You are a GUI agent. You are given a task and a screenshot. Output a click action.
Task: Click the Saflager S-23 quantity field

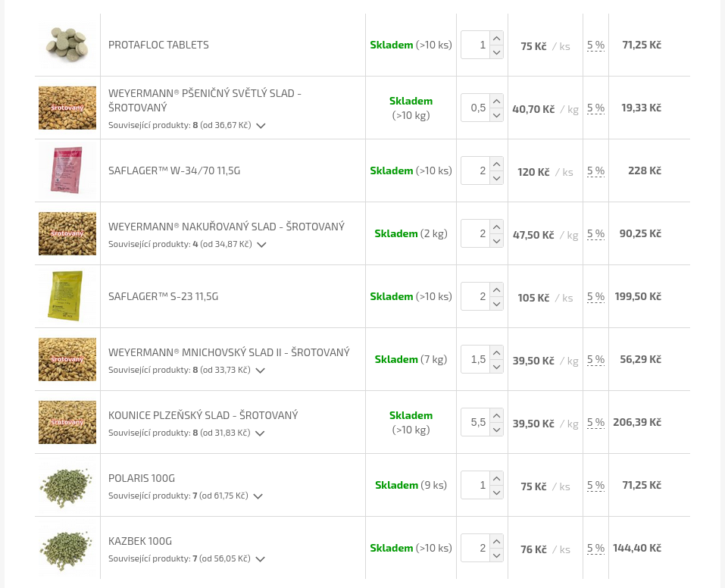475,296
